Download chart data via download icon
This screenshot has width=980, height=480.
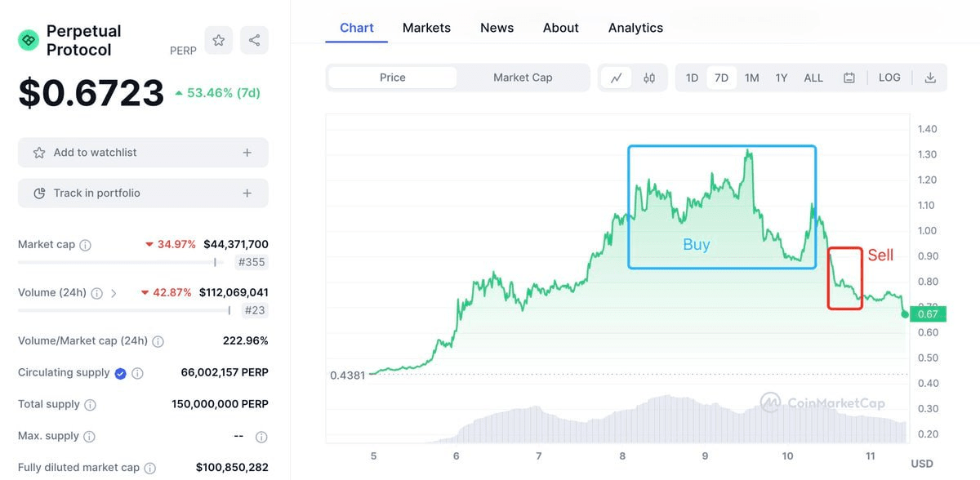(x=930, y=78)
